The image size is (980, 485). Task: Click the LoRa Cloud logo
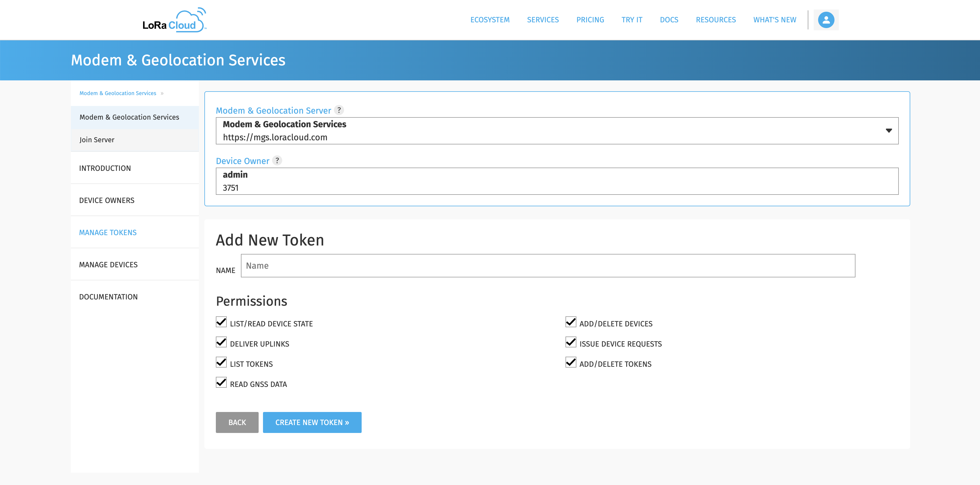pos(174,20)
